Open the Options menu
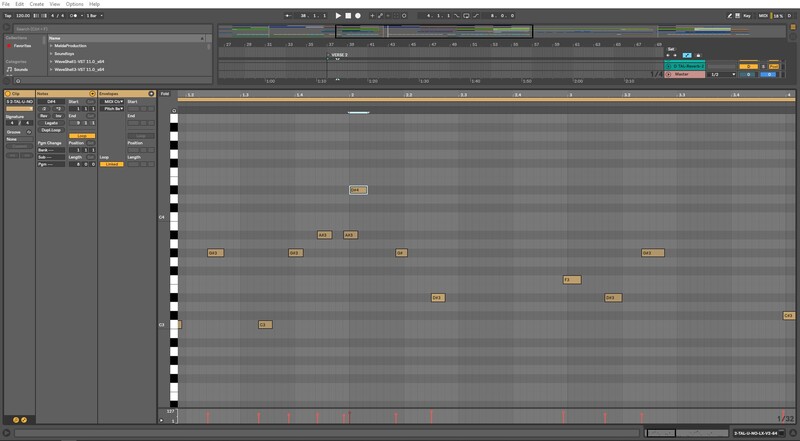 click(x=74, y=4)
